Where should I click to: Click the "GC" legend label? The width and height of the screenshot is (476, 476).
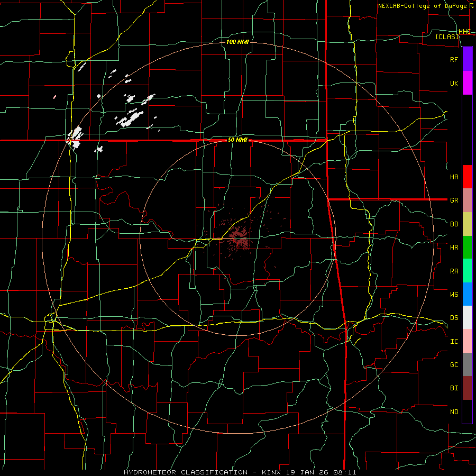coord(454,365)
